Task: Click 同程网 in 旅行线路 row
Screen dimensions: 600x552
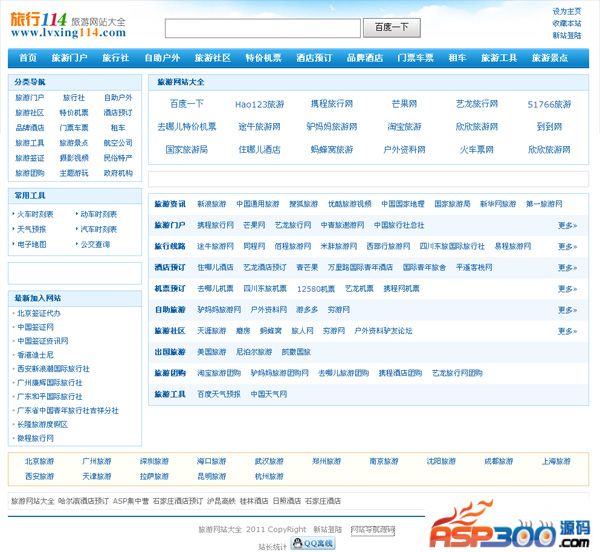Action: click(x=254, y=246)
